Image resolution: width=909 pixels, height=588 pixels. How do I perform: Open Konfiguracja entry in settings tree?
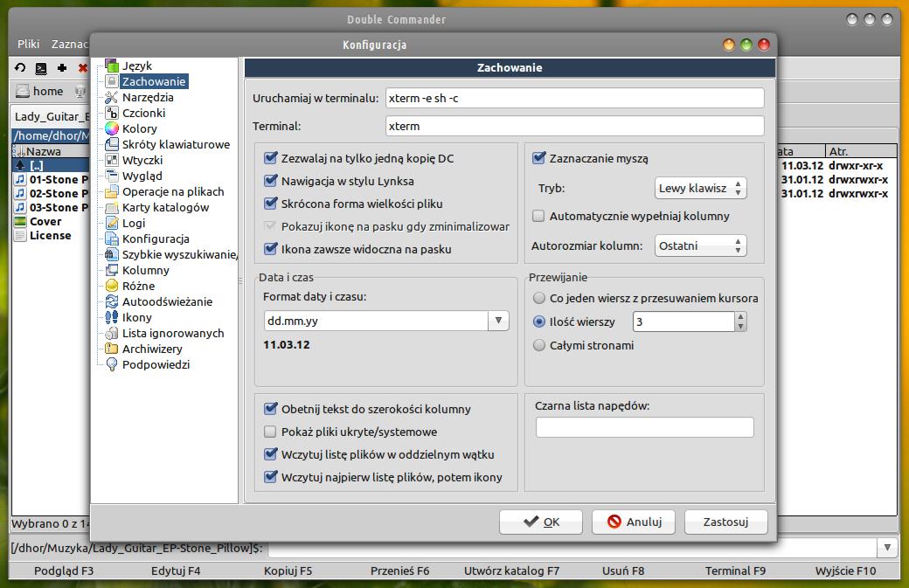[x=156, y=239]
